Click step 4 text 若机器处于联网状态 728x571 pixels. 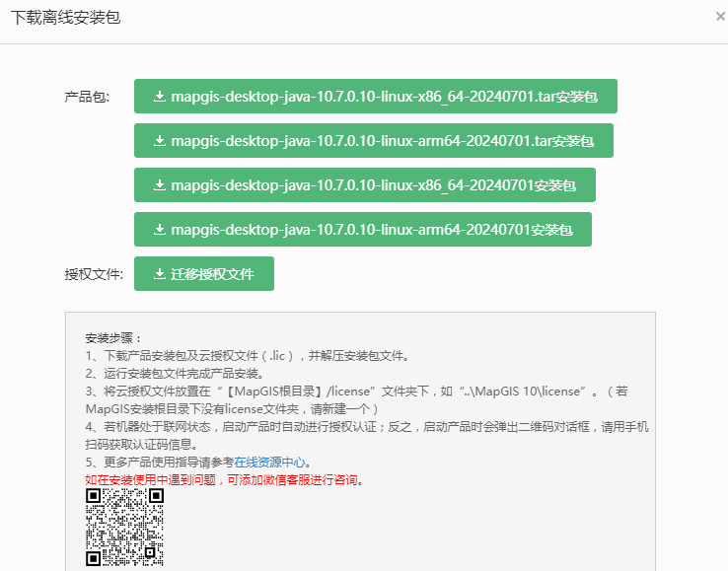(x=367, y=435)
